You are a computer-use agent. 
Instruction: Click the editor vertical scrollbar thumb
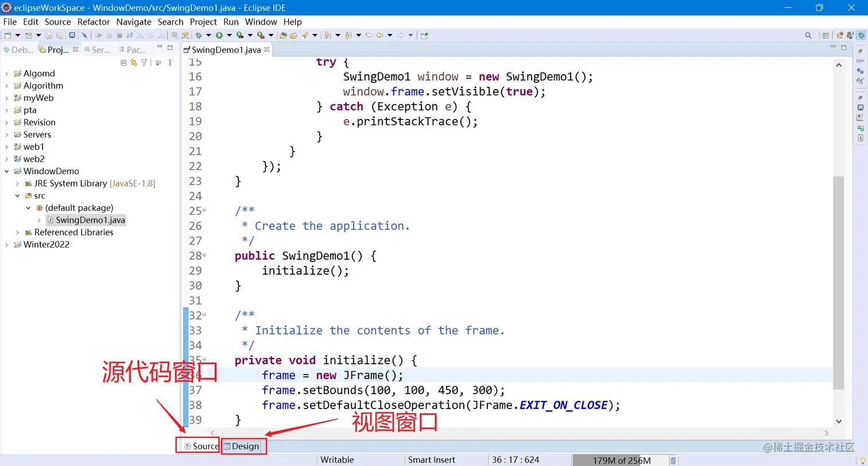(838, 282)
